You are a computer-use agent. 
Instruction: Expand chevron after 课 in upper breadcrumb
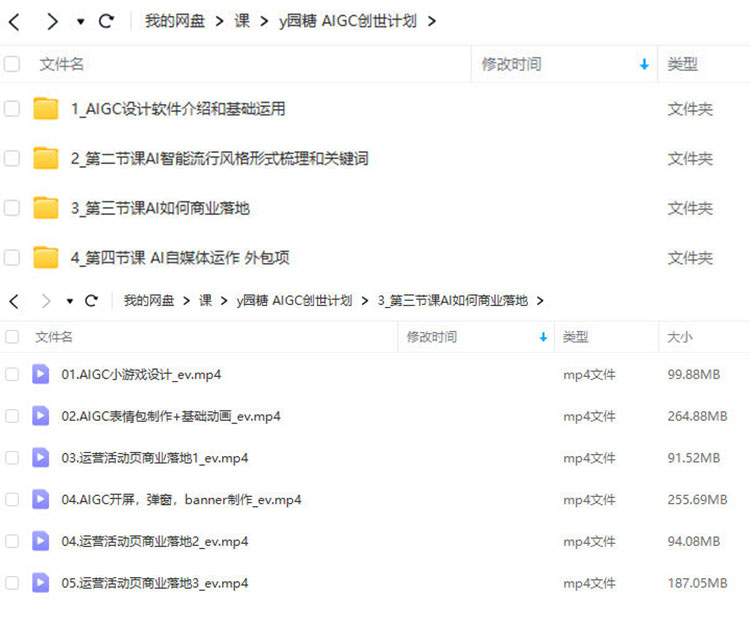pyautogui.click(x=265, y=22)
